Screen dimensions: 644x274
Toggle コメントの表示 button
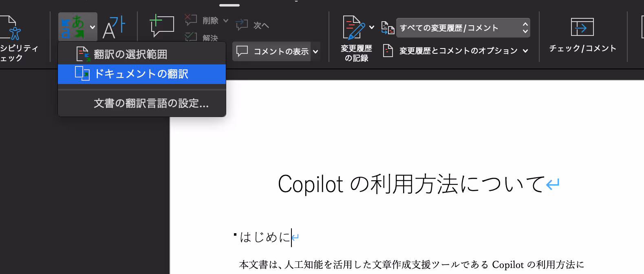tap(271, 51)
